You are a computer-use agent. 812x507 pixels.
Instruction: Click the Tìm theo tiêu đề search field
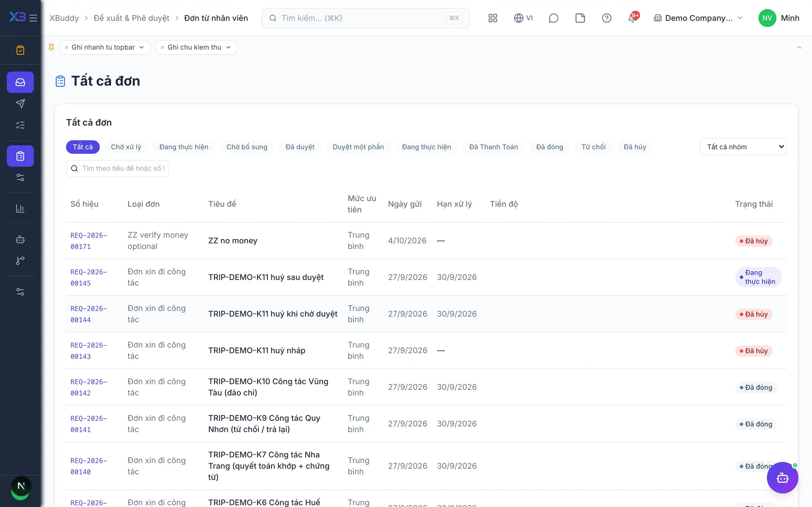pyautogui.click(x=118, y=168)
